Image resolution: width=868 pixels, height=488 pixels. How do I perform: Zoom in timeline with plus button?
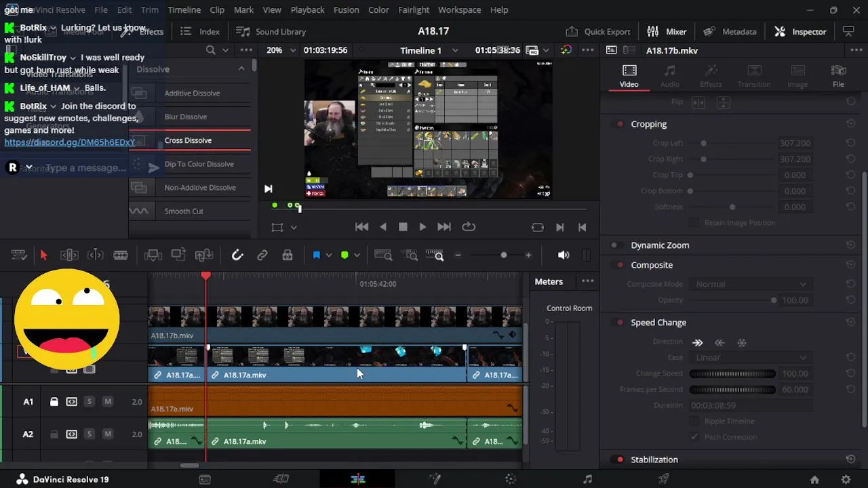tap(528, 255)
